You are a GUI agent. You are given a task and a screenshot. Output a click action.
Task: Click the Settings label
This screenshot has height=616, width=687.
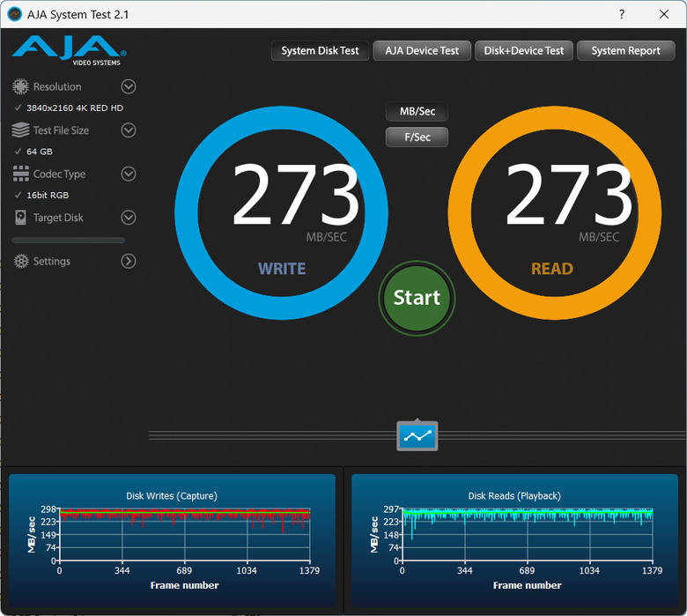[52, 262]
